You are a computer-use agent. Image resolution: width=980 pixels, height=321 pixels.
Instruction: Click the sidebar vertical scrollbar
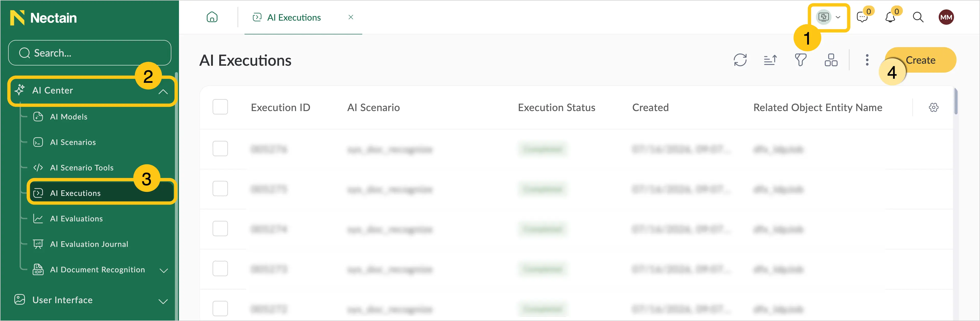176,196
